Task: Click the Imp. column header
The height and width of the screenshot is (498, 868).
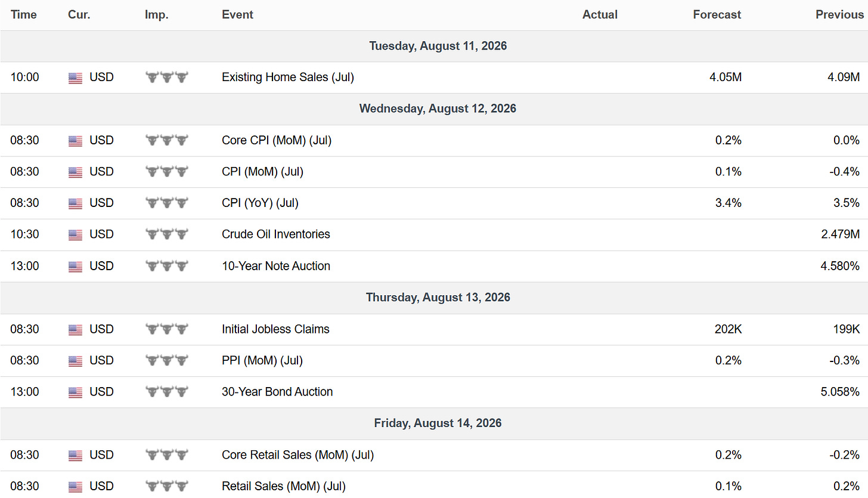Action: pos(157,15)
